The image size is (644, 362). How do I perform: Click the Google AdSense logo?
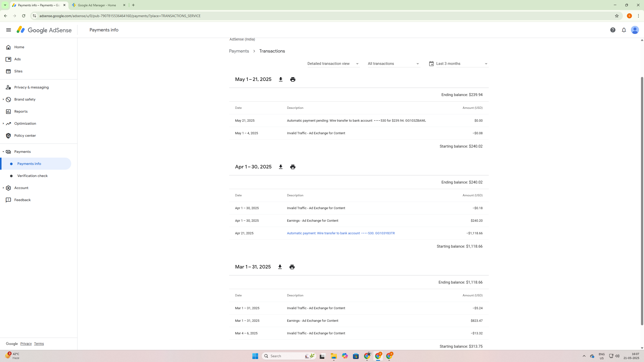[x=44, y=30]
